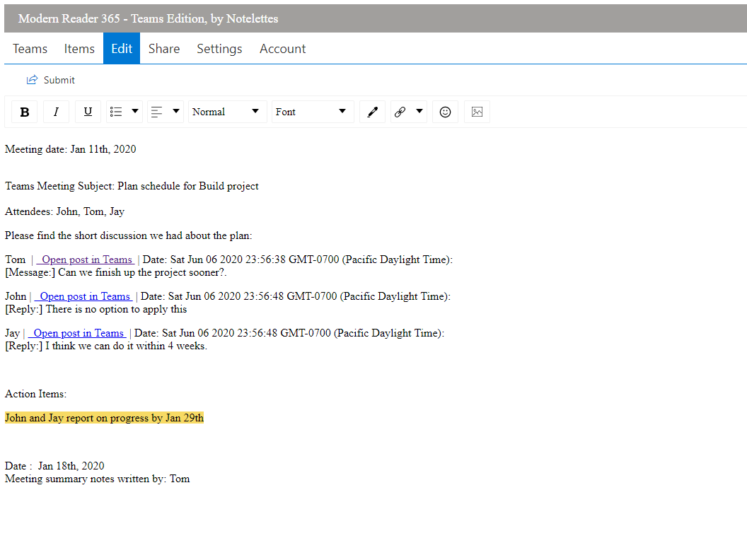This screenshot has height=560, width=747.
Task: Open the link options dropdown arrow
Action: 419,112
